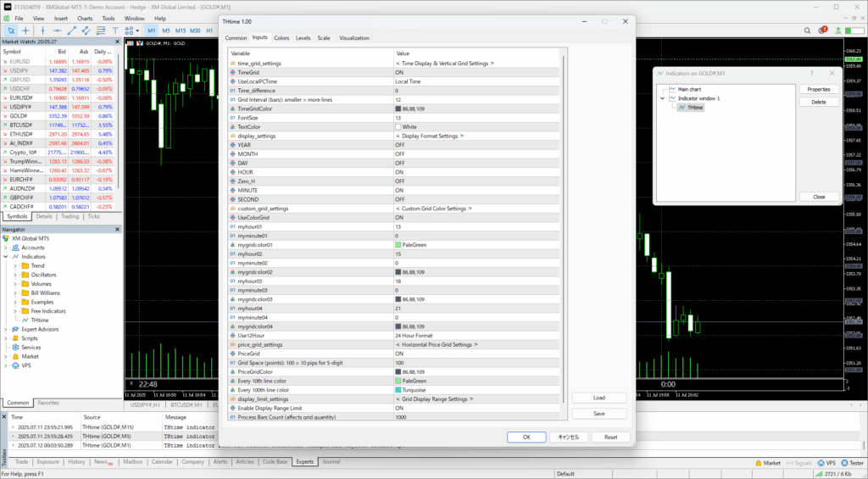Click Delete in Indicators window
This screenshot has height=479, width=868.
point(819,102)
